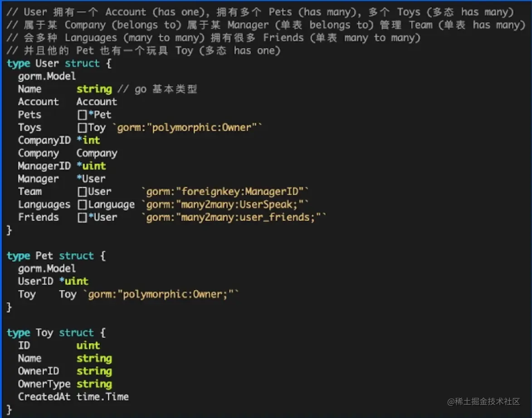This screenshot has width=532, height=418.
Task: Click the gorm:"foreignkey:ManagerID" tag
Action: click(x=225, y=192)
